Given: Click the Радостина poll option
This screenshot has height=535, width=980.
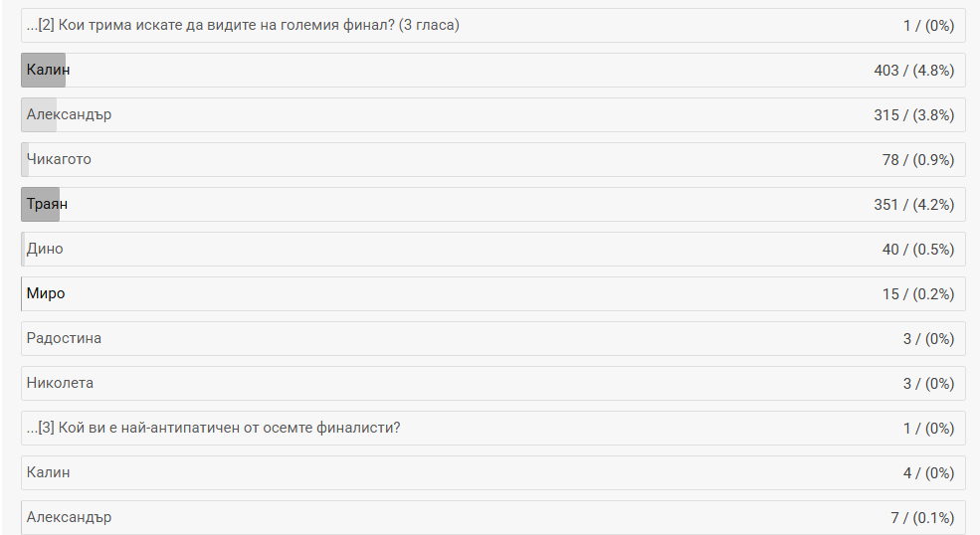Looking at the screenshot, I should pos(64,338).
